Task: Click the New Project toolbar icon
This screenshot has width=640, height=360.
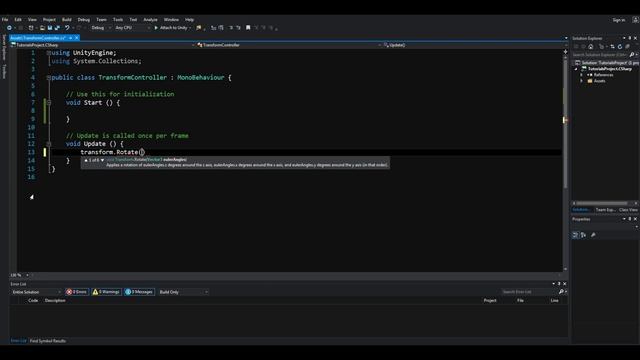Action: point(31,28)
